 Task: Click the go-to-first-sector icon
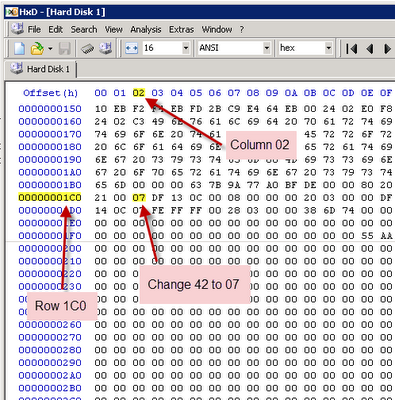coord(352,49)
